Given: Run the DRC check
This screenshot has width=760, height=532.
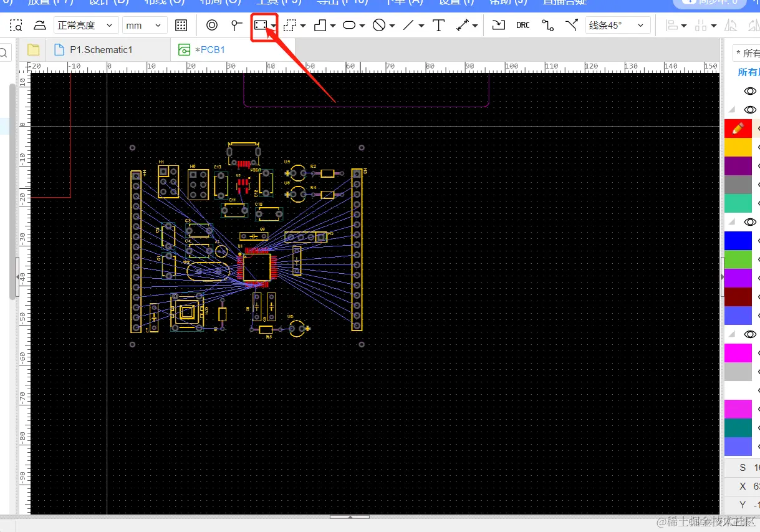Looking at the screenshot, I should tap(523, 26).
